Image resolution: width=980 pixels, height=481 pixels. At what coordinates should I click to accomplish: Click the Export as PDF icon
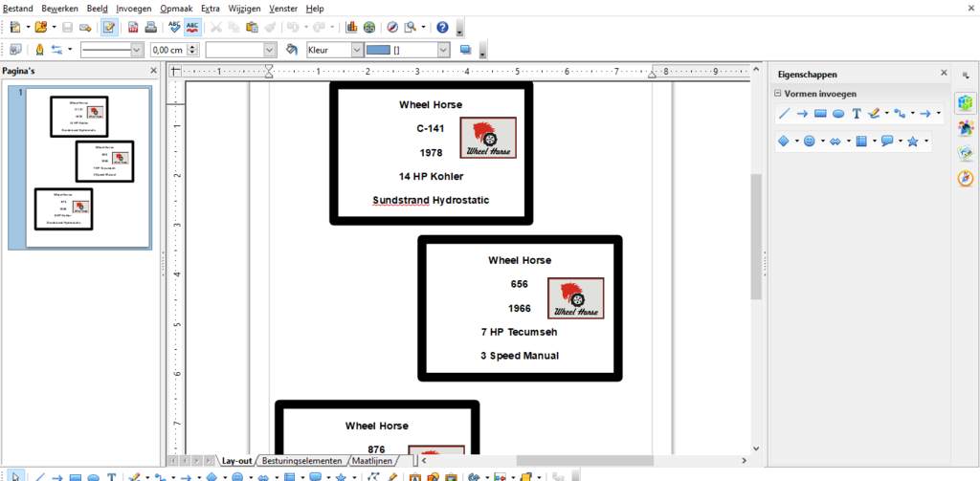[x=132, y=27]
